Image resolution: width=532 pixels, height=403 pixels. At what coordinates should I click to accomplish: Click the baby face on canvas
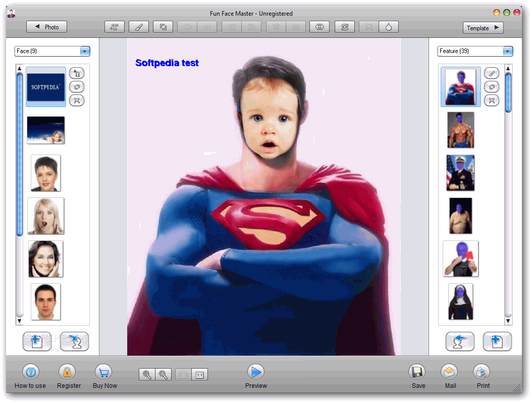coord(270,119)
